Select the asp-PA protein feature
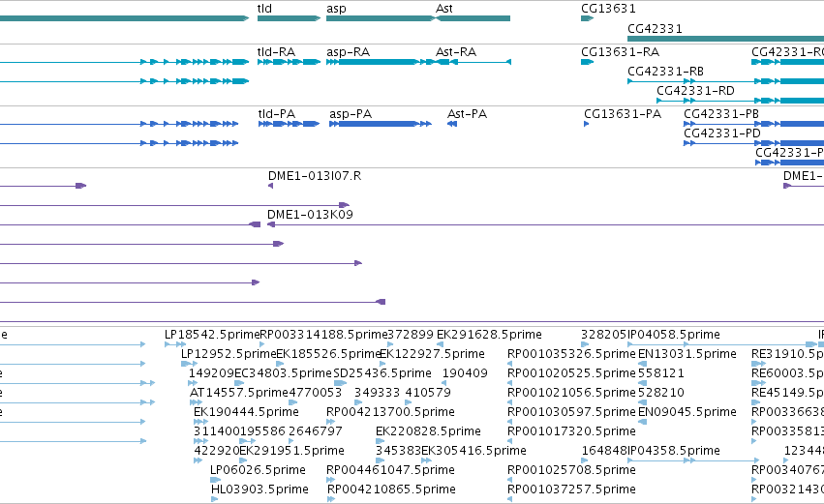 381,124
